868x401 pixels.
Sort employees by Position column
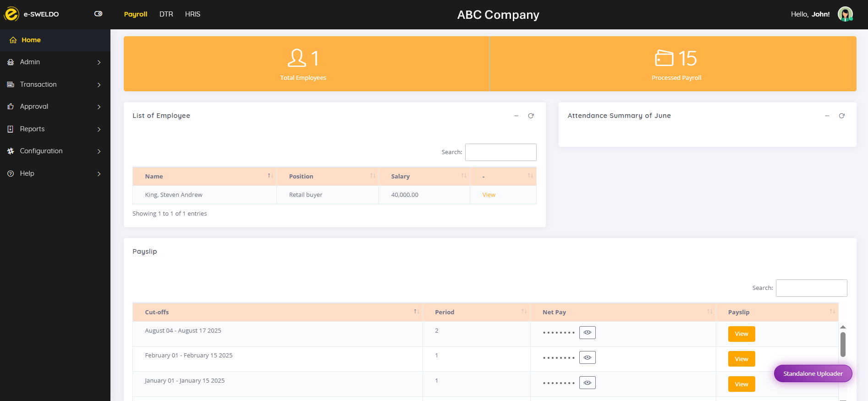[328, 176]
